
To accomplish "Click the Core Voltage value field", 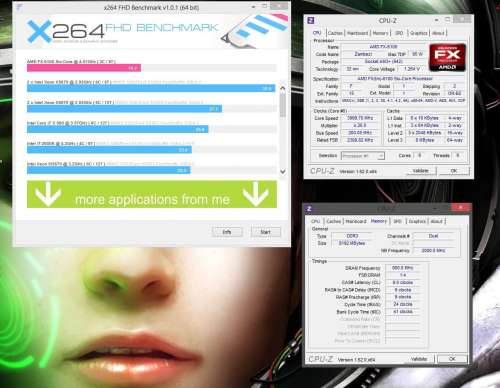I will [411, 69].
